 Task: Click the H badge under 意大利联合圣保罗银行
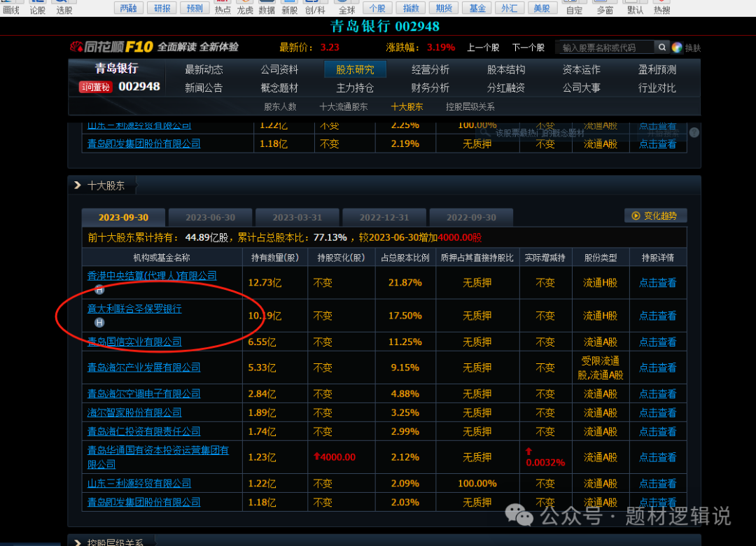[x=99, y=323]
